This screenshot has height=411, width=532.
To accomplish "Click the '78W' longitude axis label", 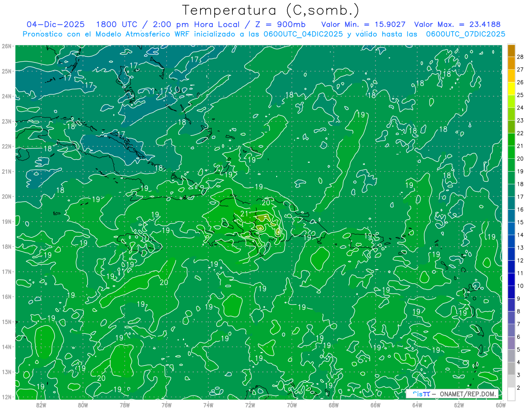I will coord(125,405).
